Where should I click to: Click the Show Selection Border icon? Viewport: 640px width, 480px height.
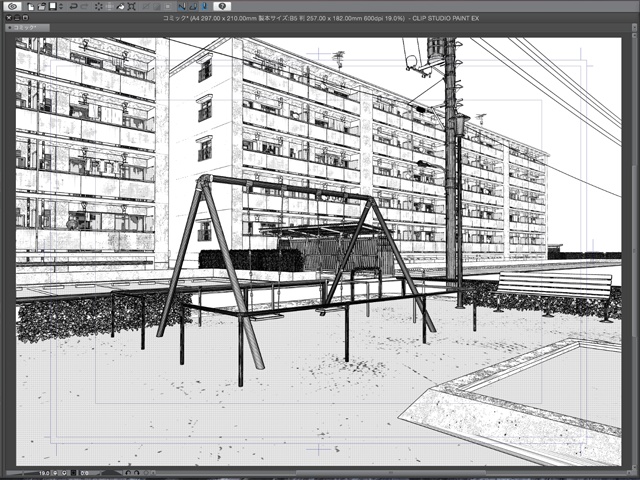(x=167, y=6)
